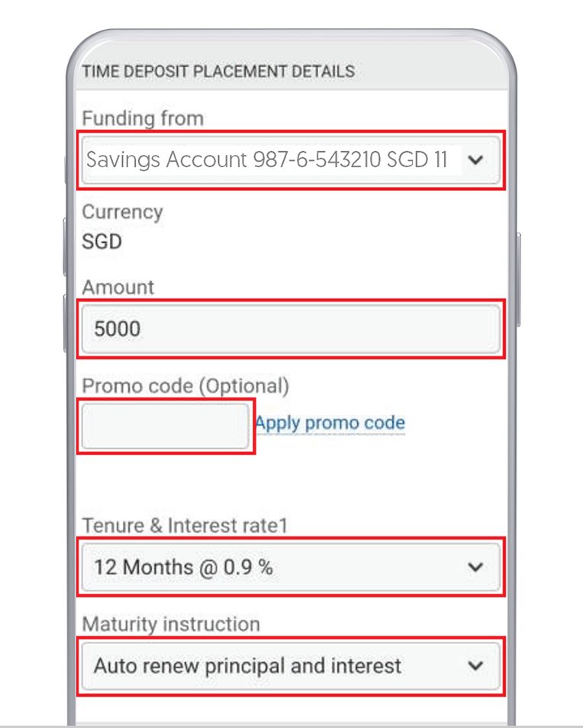Click the Tenure & Interest rate1 label
This screenshot has height=728, width=583.
(185, 526)
